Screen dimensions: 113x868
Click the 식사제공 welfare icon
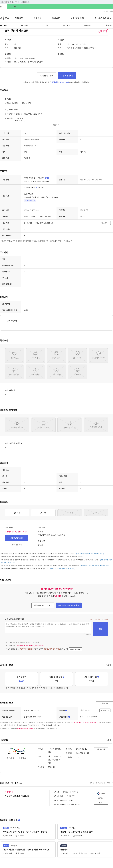tap(77, 370)
